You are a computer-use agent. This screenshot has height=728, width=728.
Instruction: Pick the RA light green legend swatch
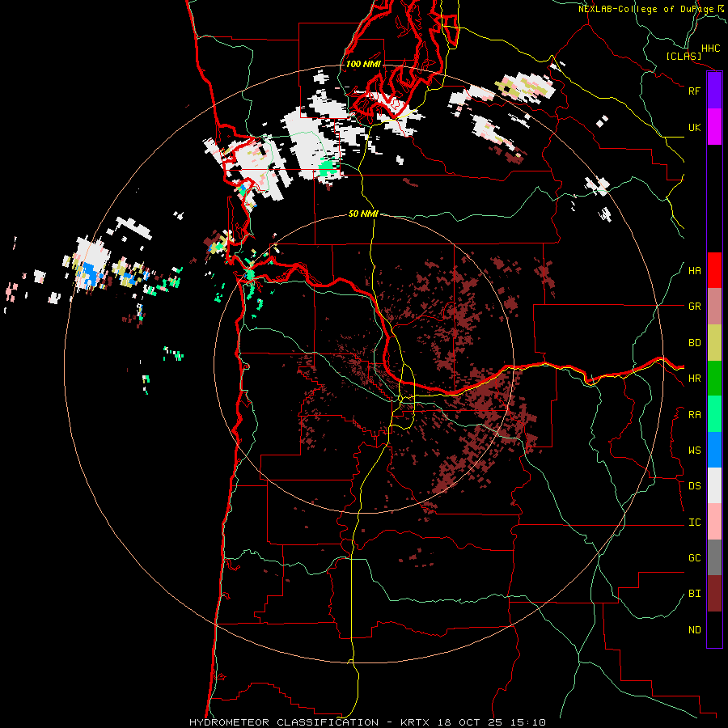pyautogui.click(x=714, y=414)
